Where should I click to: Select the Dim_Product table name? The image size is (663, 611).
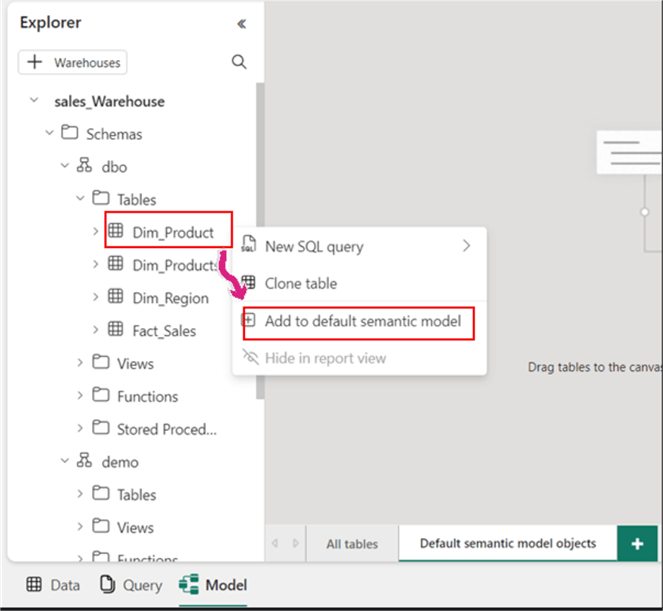coord(173,233)
